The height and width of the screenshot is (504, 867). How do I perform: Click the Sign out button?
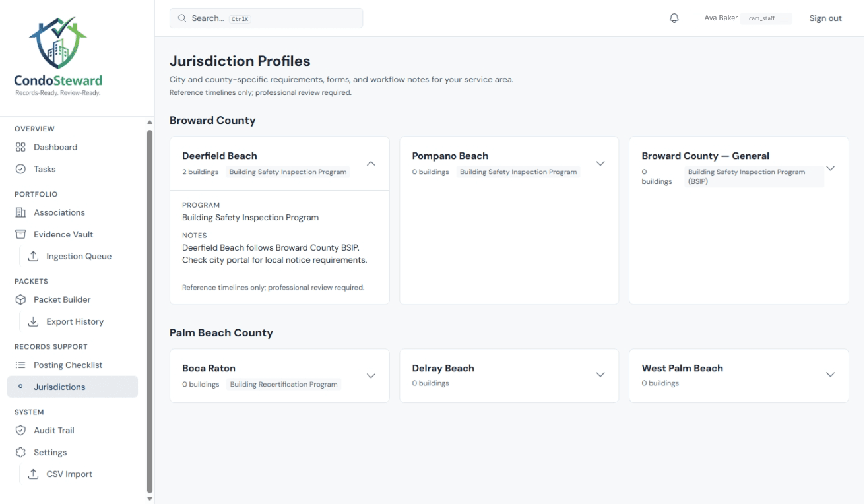point(825,18)
